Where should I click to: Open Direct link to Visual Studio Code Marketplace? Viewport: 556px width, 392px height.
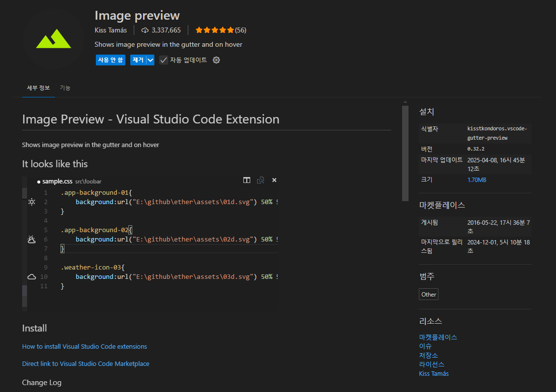point(86,363)
